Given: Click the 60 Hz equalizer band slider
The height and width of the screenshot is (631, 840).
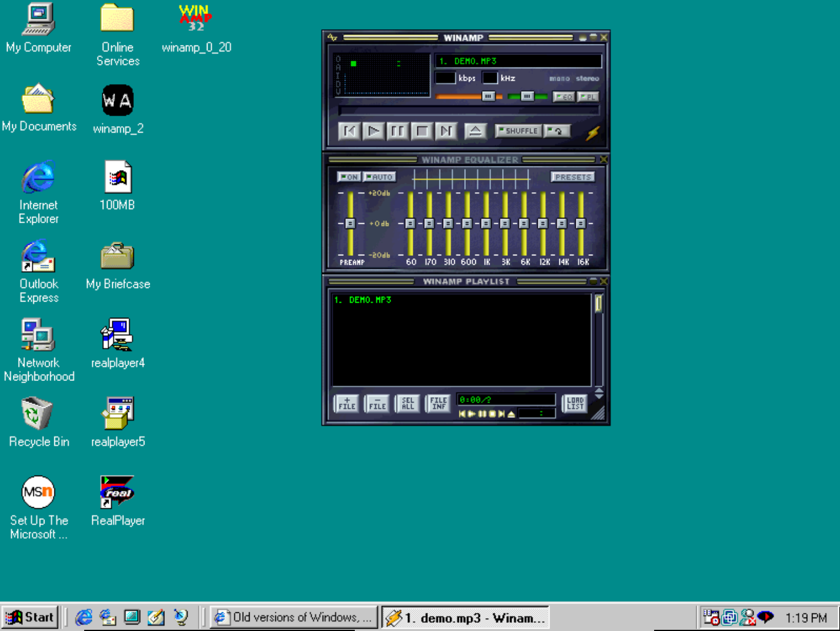Looking at the screenshot, I should tap(410, 224).
